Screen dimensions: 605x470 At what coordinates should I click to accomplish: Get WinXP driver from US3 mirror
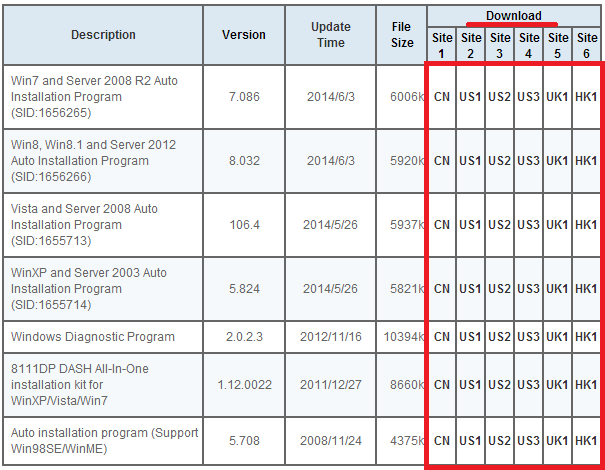coord(528,289)
